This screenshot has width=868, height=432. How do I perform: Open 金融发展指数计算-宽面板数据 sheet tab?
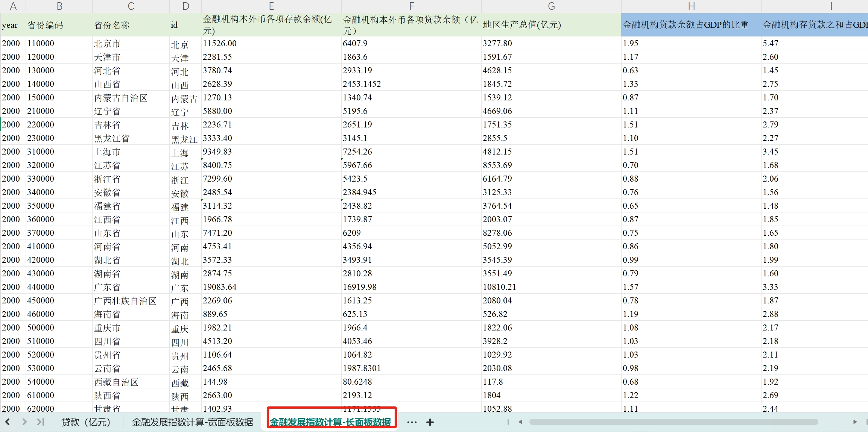(x=192, y=422)
